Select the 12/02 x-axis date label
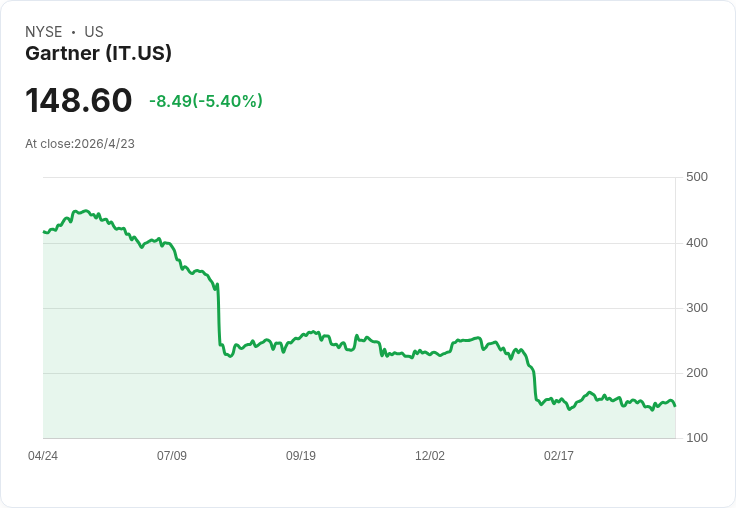 [430, 456]
